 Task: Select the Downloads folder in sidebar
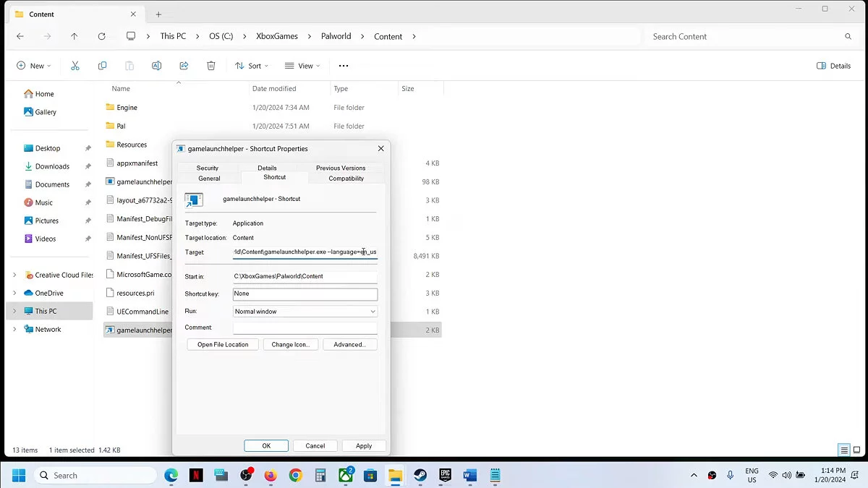click(52, 166)
